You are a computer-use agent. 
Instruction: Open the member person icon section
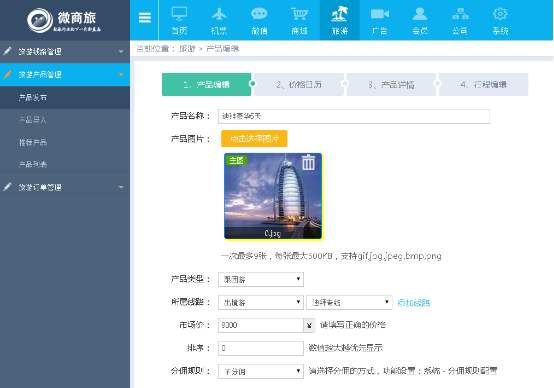click(x=420, y=20)
